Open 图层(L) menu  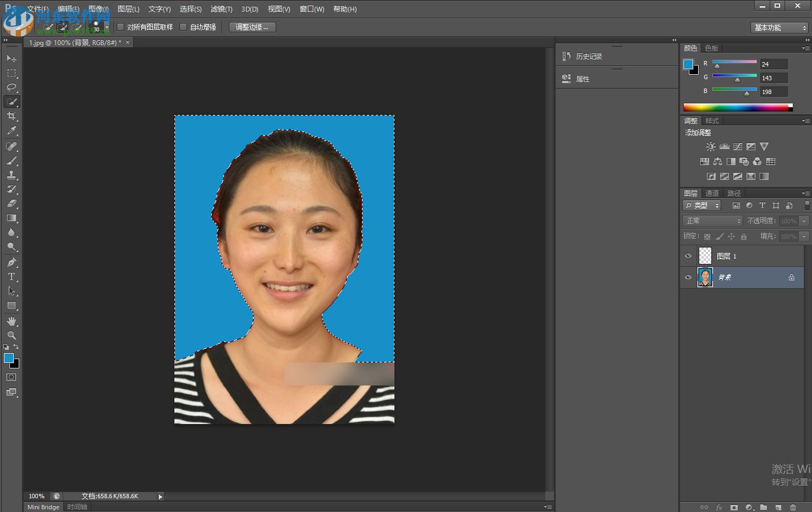(x=128, y=9)
